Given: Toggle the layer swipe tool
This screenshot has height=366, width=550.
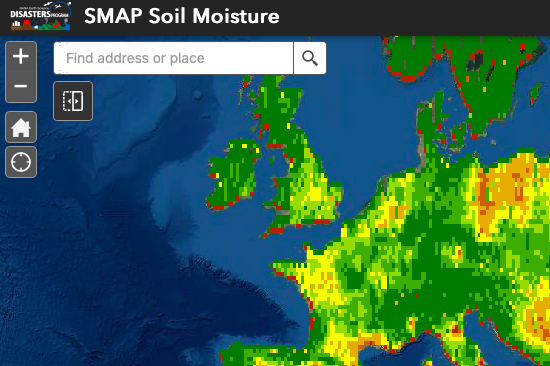Looking at the screenshot, I should pos(73,101).
